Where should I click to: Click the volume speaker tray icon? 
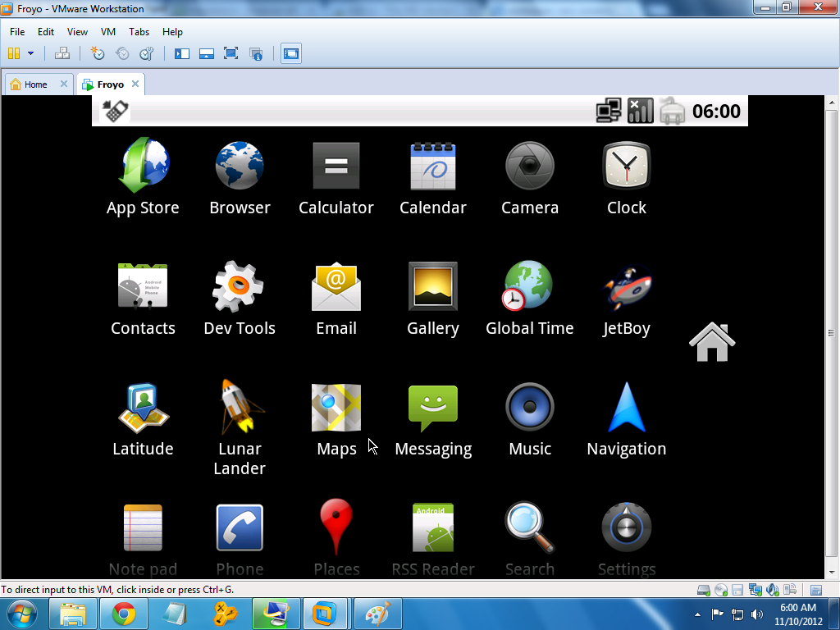tap(757, 614)
